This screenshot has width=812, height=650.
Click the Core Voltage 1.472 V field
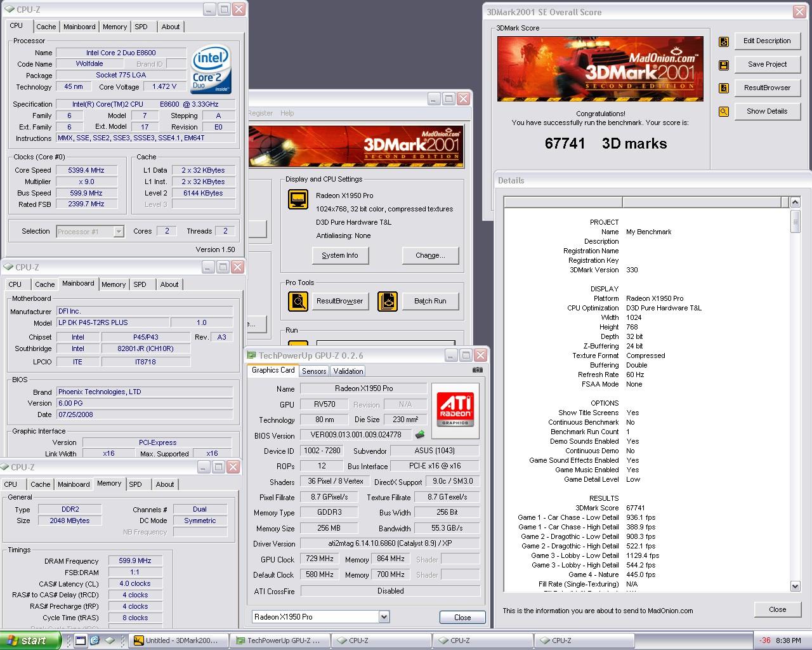pos(165,87)
